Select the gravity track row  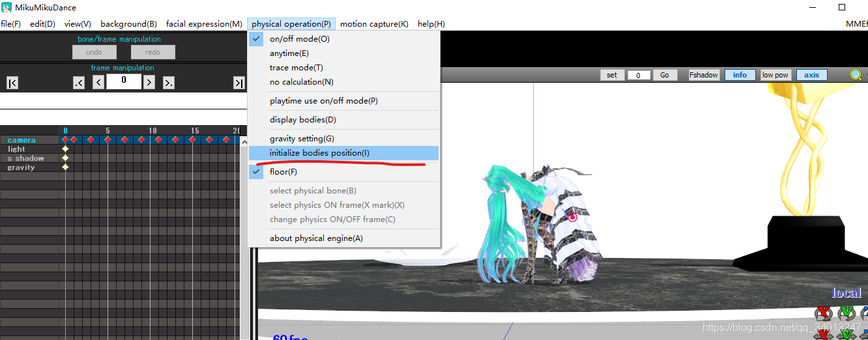pos(30,167)
